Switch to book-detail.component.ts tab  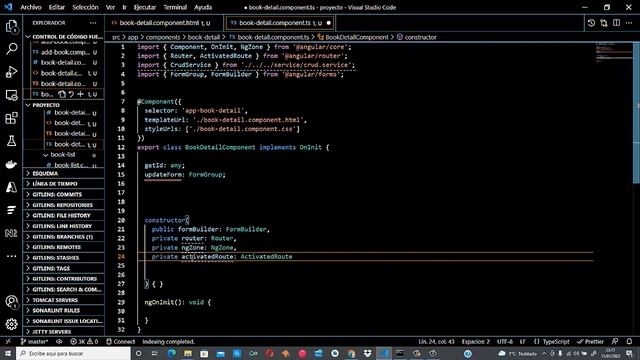click(280, 23)
